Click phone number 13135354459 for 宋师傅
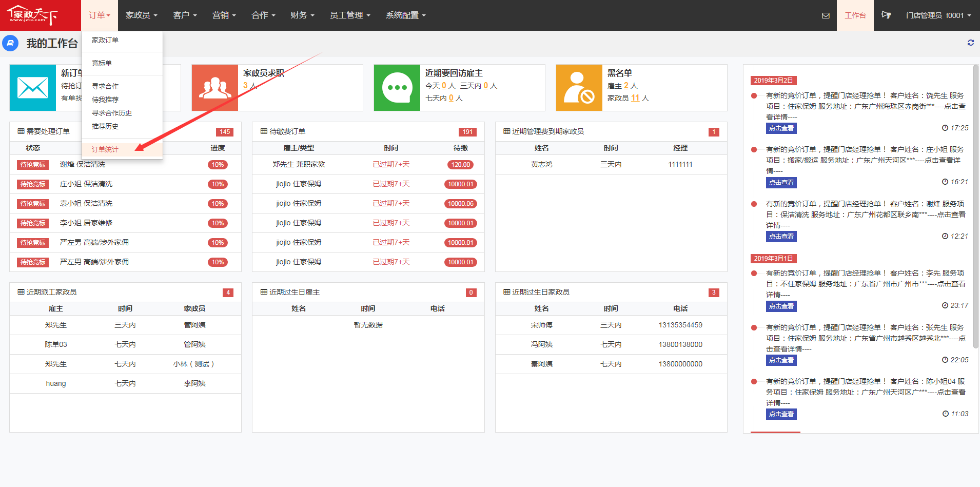Viewport: 980px width, 487px height. click(x=680, y=325)
